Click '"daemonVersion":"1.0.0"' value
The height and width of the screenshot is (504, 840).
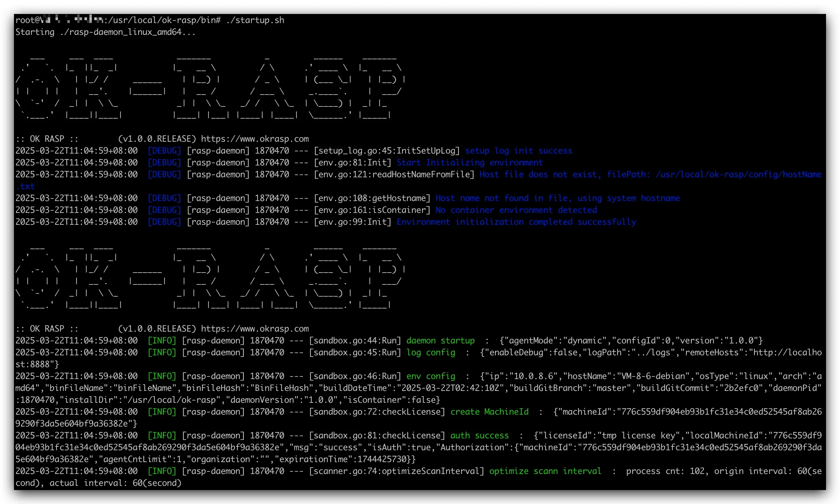(x=284, y=400)
